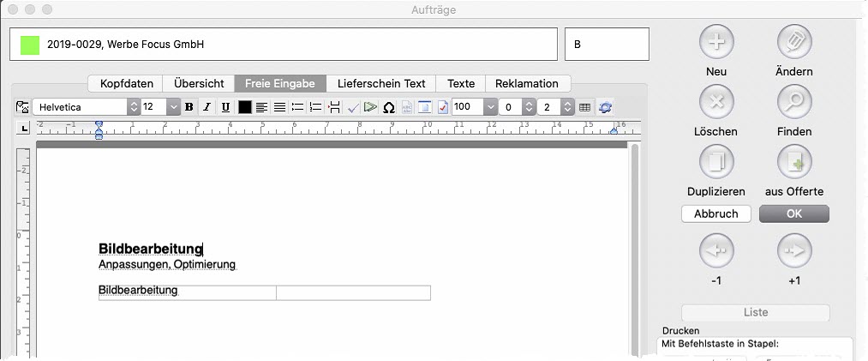Open the font size 12 dropdown
The image size is (868, 361).
coord(173,107)
